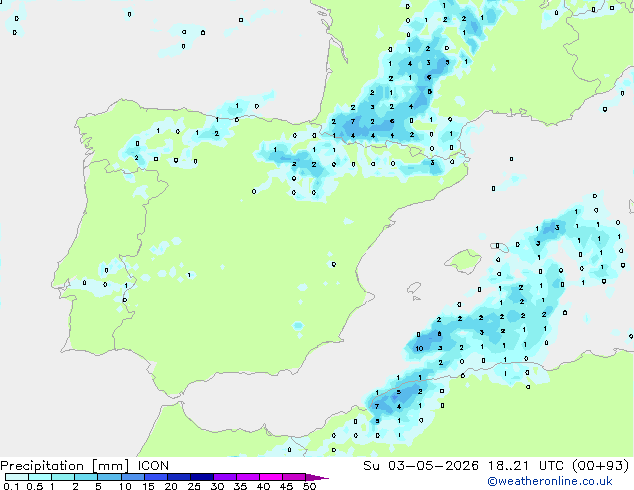
Task: Choose the 20–25 mm legend color box
Action: click(x=179, y=477)
